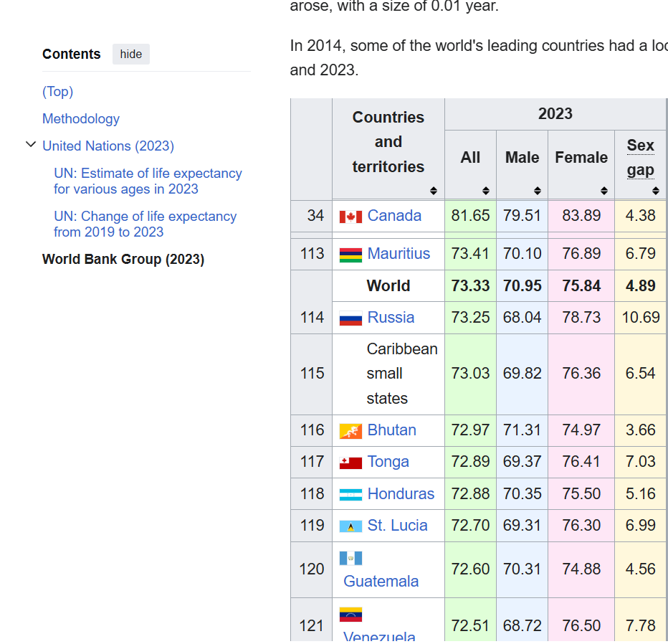Click the Canada flag icon
The image size is (668, 644).
pos(350,217)
